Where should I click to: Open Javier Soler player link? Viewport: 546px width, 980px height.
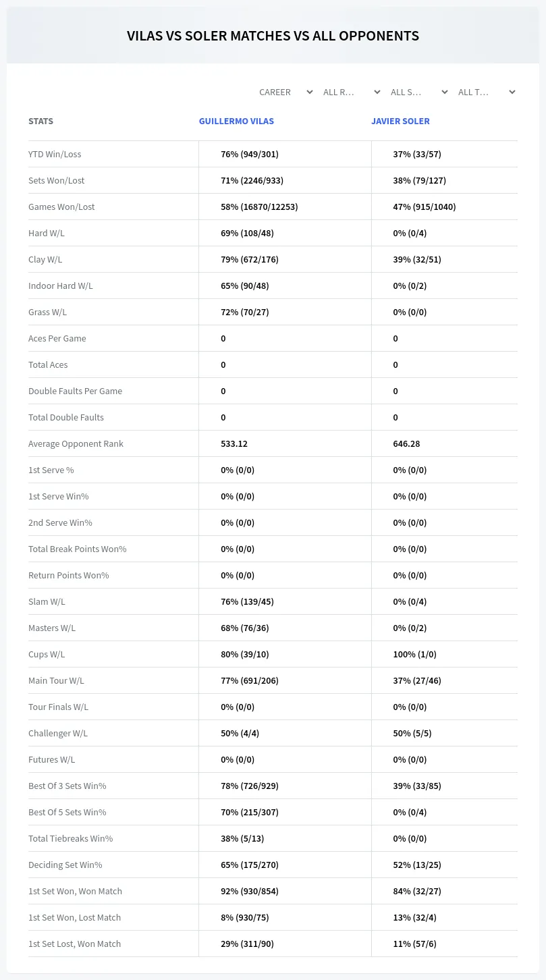pyautogui.click(x=400, y=121)
